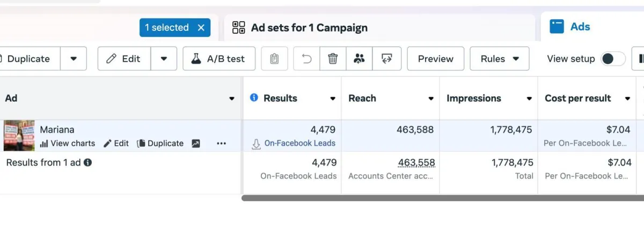
Task: Click the info icon beside Results header
Action: click(254, 98)
